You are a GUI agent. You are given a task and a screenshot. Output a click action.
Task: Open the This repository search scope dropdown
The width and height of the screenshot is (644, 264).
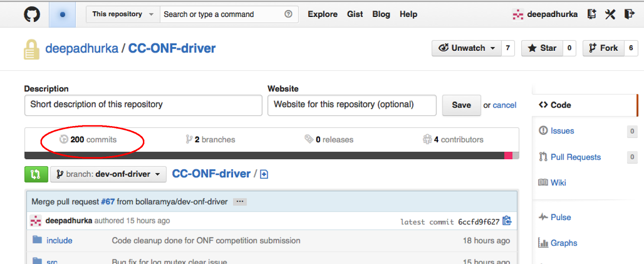pos(123,14)
